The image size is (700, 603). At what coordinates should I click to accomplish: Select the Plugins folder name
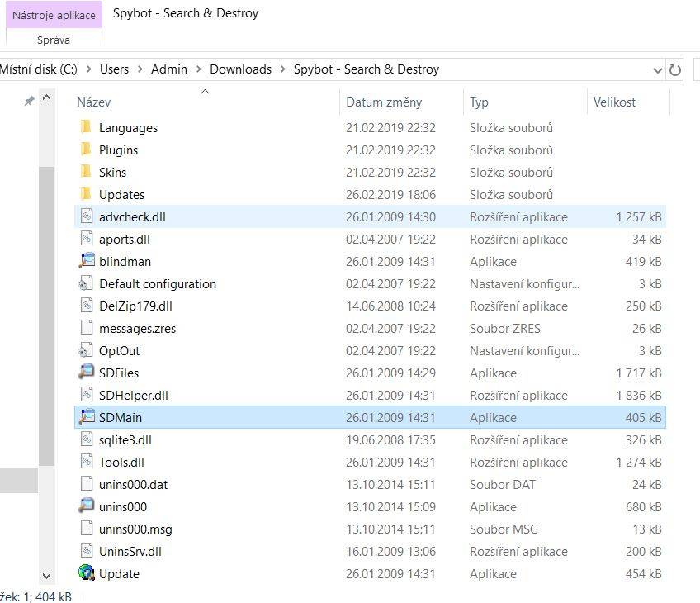click(x=118, y=150)
